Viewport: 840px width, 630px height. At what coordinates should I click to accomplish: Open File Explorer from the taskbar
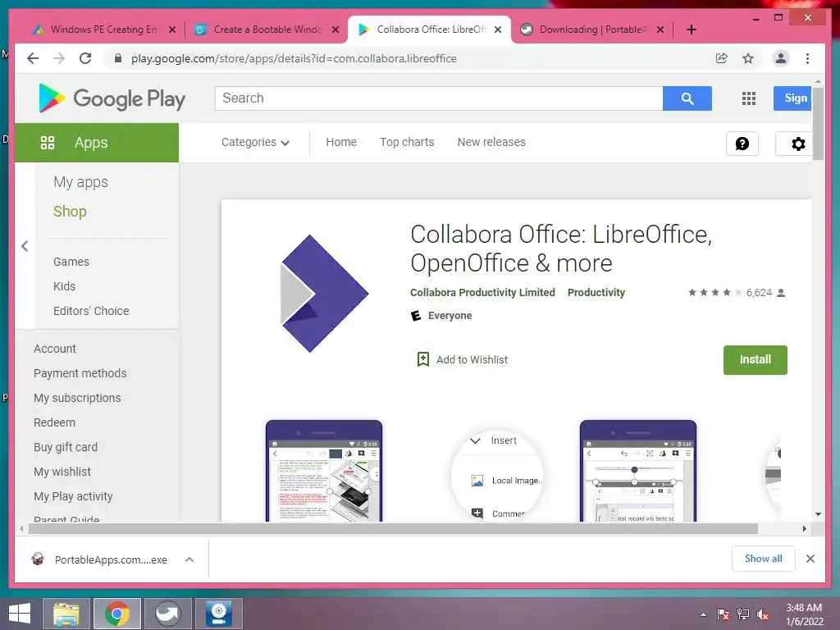coord(66,614)
